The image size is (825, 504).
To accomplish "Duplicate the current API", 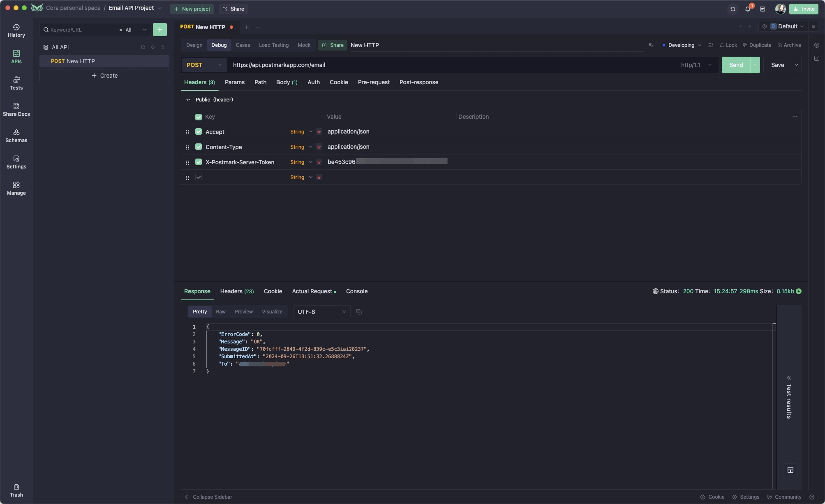I will coord(757,45).
